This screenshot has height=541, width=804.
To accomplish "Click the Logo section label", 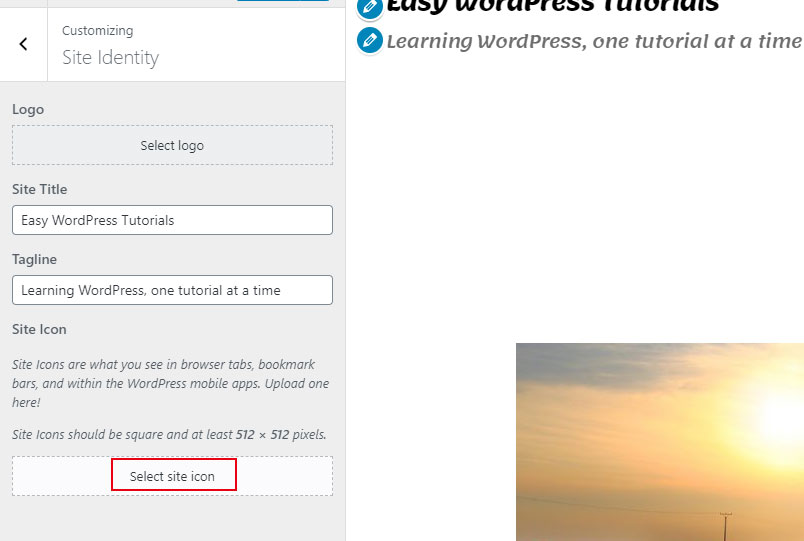I will coord(28,109).
